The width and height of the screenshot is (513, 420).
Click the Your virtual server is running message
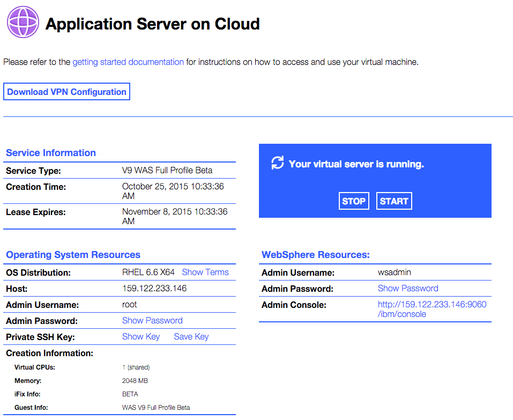[x=356, y=164]
